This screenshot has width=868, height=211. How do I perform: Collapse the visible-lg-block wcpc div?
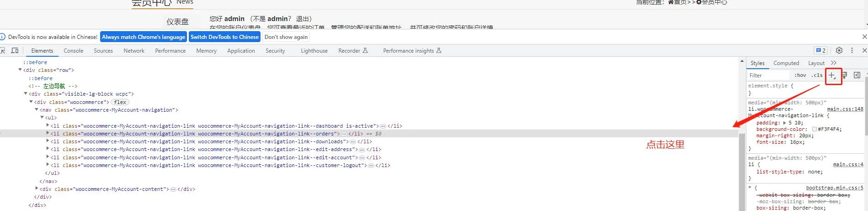pos(26,94)
